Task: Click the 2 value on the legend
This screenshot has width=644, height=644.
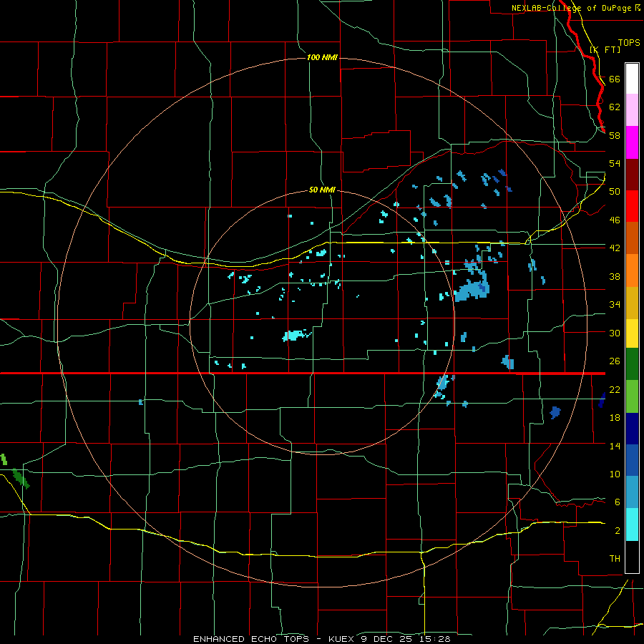Action: pyautogui.click(x=618, y=531)
